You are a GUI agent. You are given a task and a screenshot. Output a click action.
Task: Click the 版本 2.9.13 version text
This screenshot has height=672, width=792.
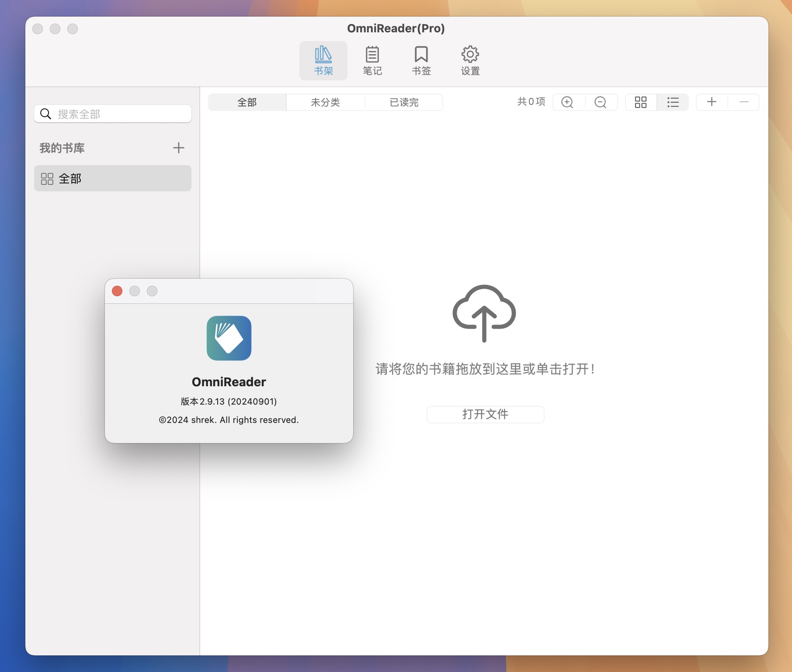click(229, 402)
